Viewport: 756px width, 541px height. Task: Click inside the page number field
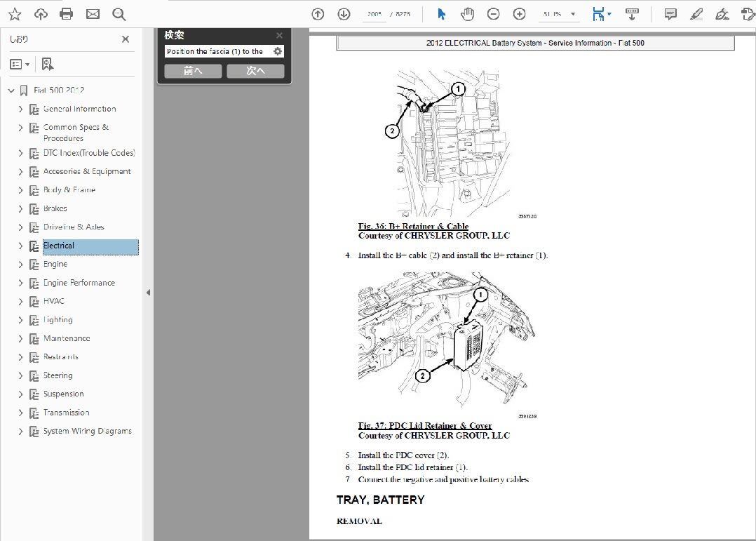tap(374, 13)
